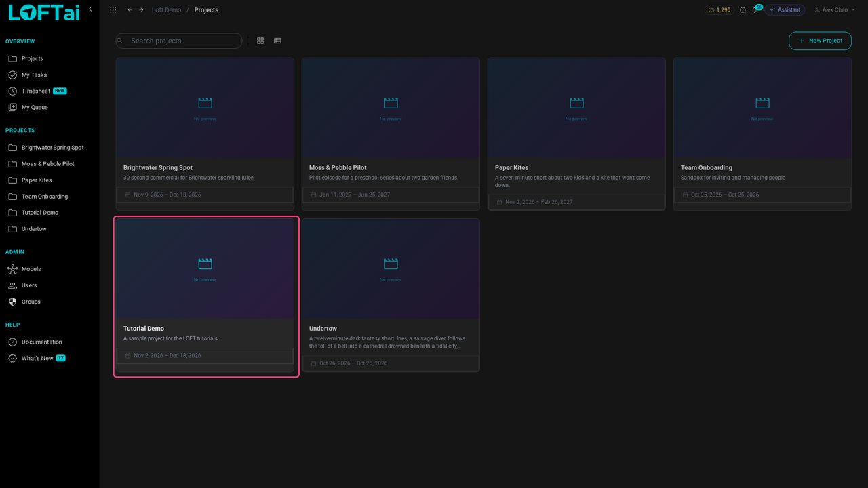Click the What's New check icon
The image size is (868, 488).
12,358
